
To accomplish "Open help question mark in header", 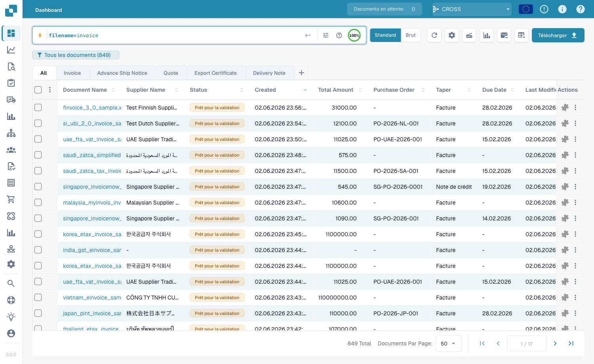I will [x=581, y=9].
